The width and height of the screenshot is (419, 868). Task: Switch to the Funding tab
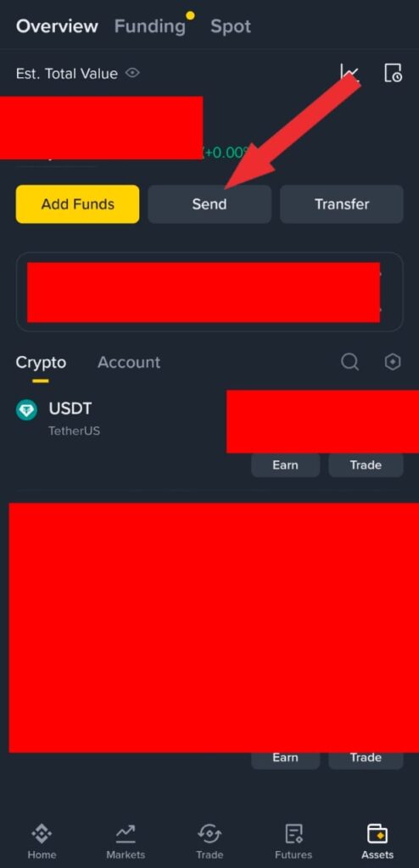tap(149, 26)
